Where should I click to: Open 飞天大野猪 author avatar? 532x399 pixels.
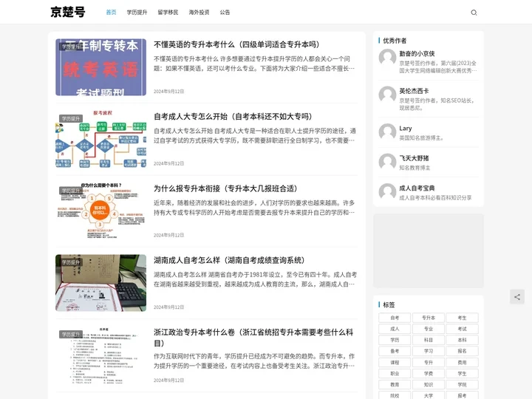(x=387, y=162)
